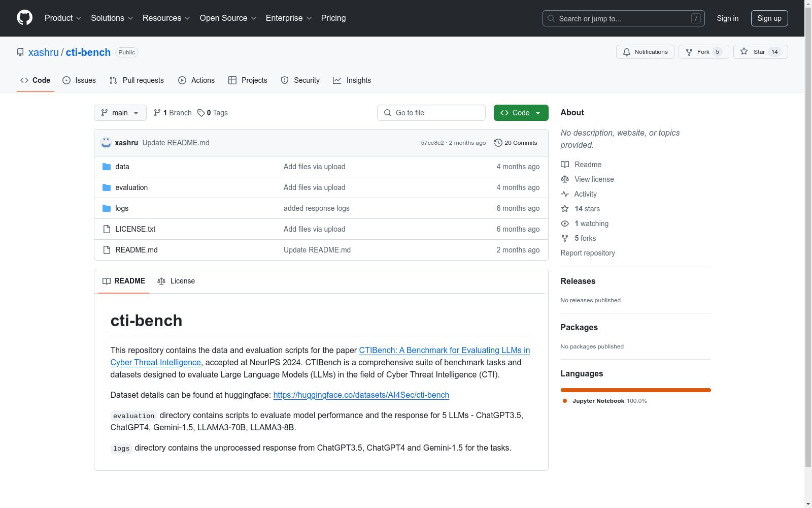Screen dimensions: 812x508
Task: Click the Releases heading
Action: (x=578, y=281)
